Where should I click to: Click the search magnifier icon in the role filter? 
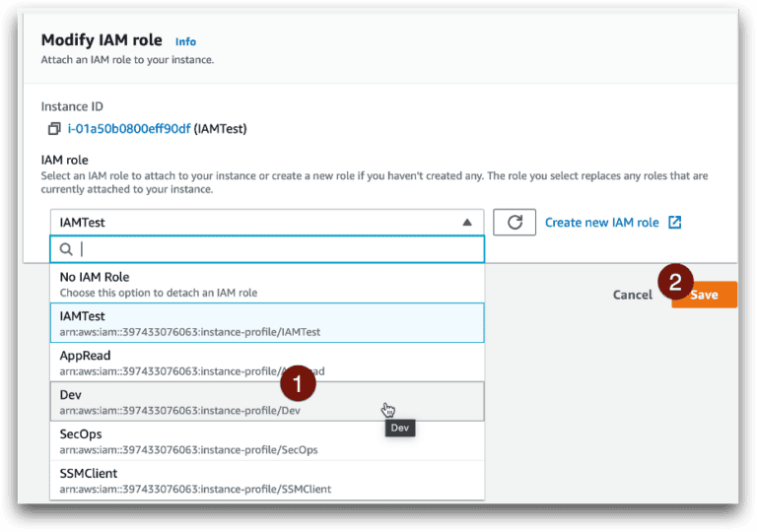tap(66, 249)
